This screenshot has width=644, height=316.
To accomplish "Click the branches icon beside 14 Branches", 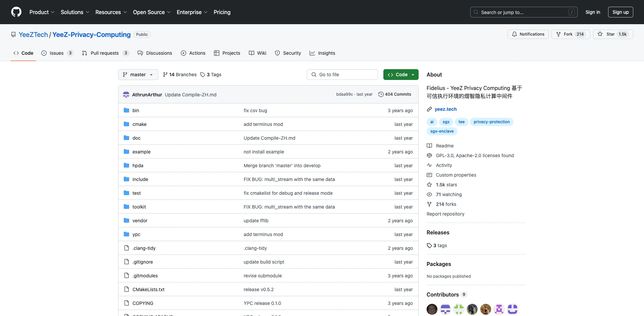I will 165,75.
